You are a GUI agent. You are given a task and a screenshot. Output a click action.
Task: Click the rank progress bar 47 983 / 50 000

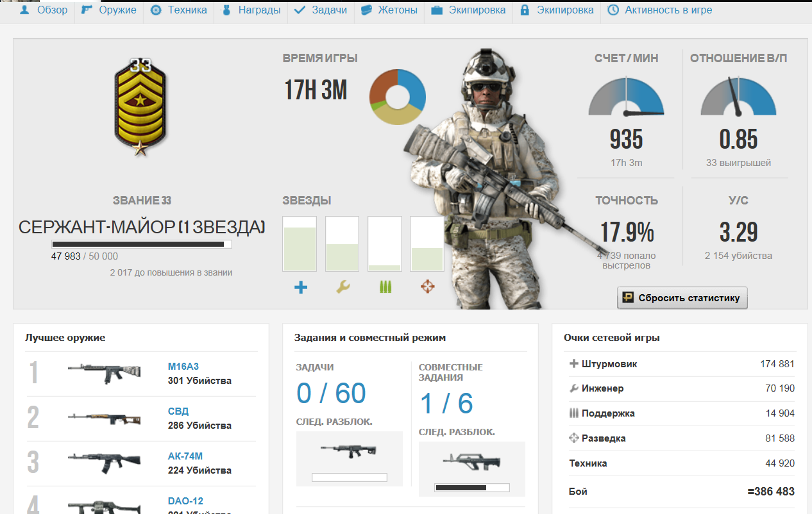click(141, 244)
